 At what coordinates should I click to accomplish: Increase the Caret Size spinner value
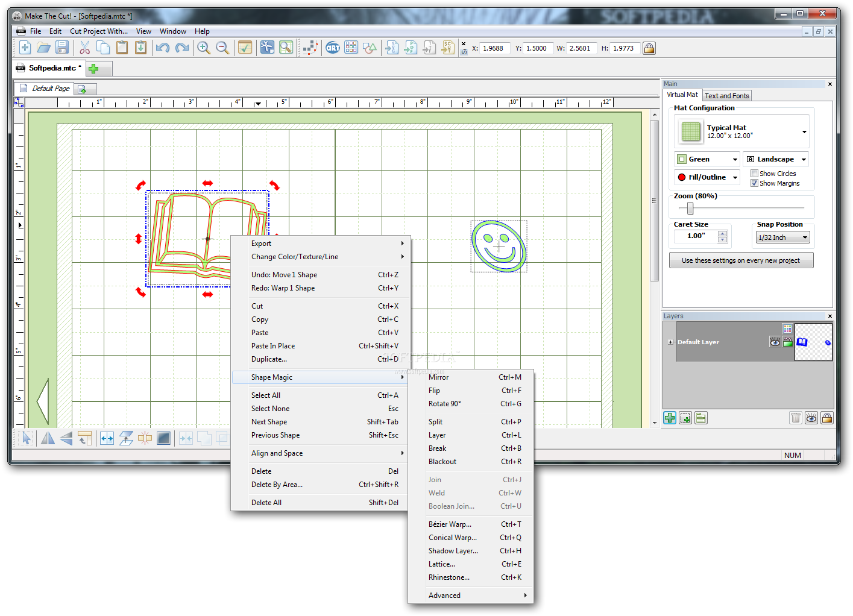click(x=722, y=233)
